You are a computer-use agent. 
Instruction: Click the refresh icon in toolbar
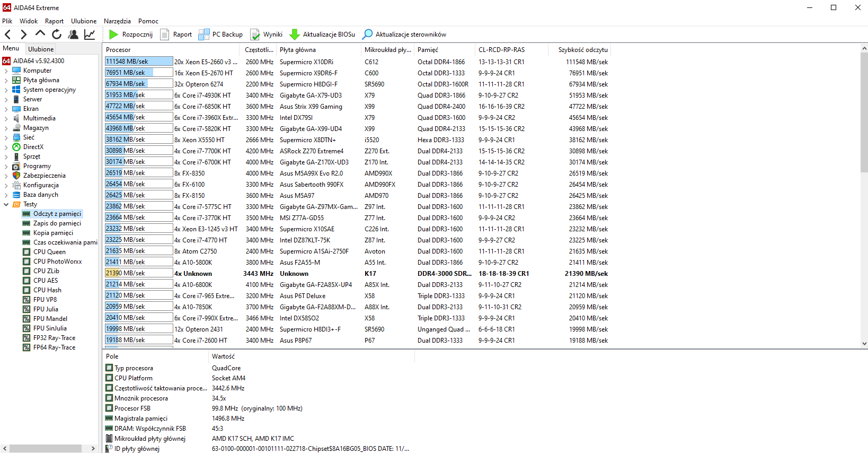point(57,34)
